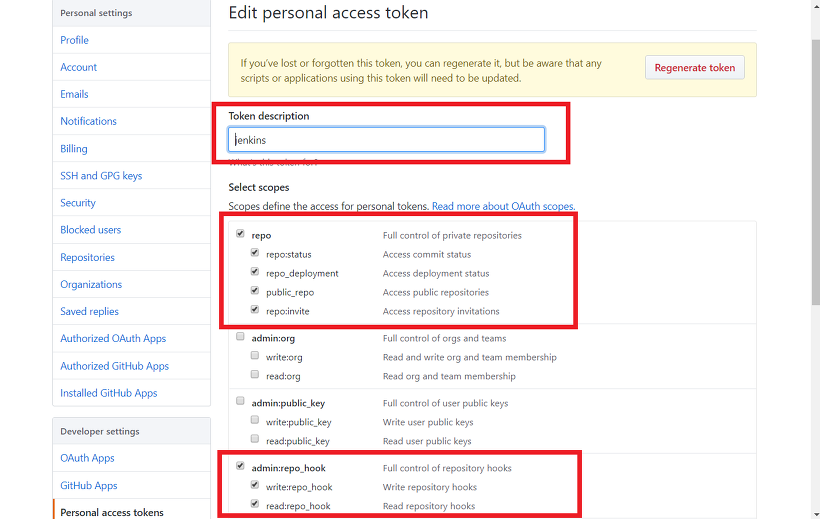The image size is (820, 519).
Task: Select Authorized OAuth Apps in sidebar
Action: [113, 339]
